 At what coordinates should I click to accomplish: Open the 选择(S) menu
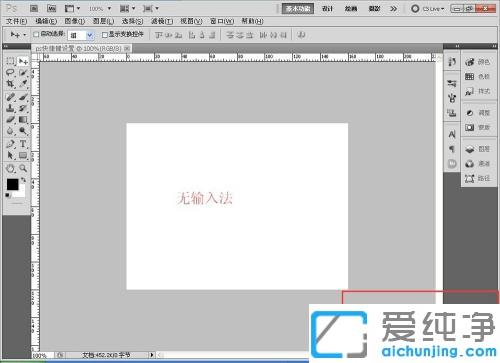(x=132, y=21)
